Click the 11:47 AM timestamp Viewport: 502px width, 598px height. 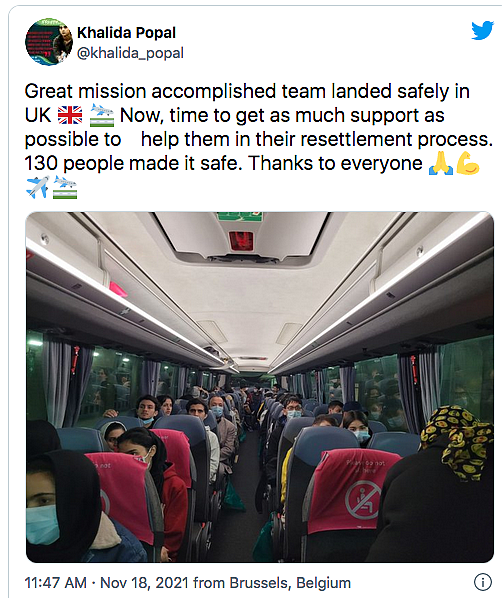pyautogui.click(x=55, y=583)
